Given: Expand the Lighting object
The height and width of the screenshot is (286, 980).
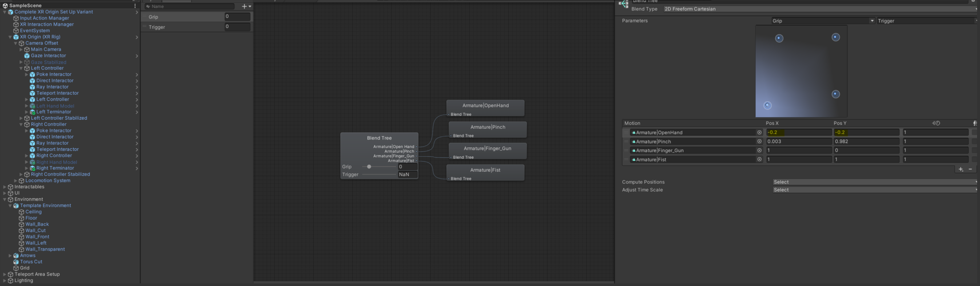Looking at the screenshot, I should [x=5, y=281].
